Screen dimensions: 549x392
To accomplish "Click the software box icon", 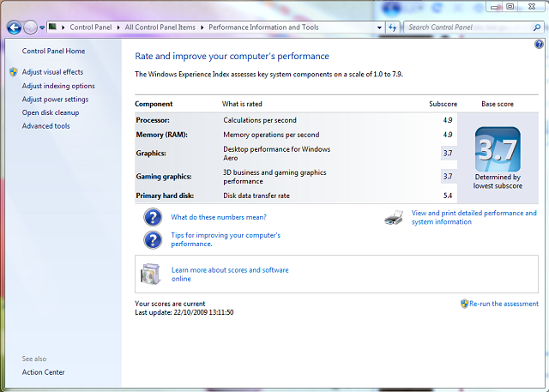I will (151, 274).
